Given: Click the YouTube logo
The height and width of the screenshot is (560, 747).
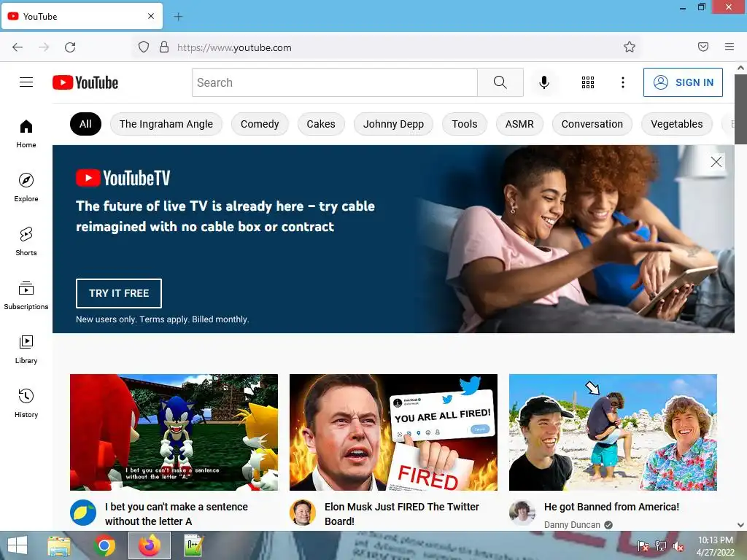Looking at the screenshot, I should tap(85, 82).
